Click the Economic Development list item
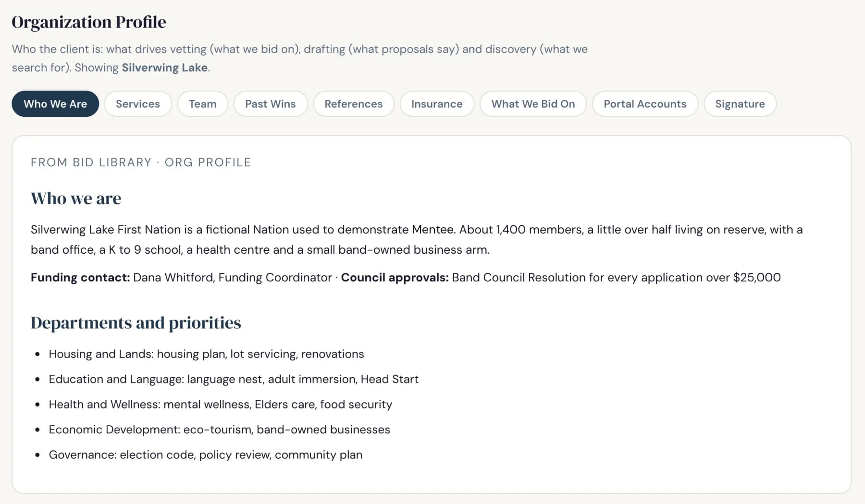 point(220,430)
